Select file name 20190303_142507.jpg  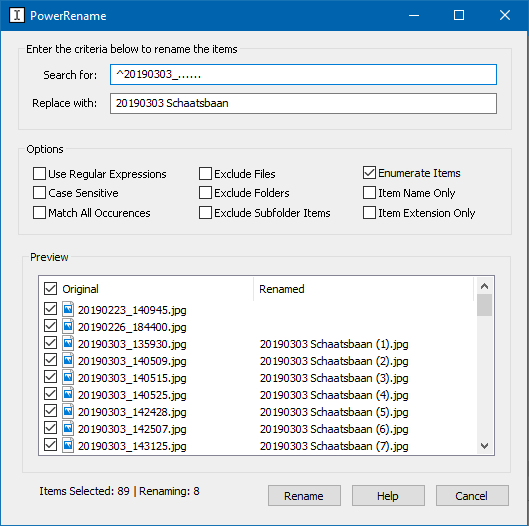(x=132, y=429)
